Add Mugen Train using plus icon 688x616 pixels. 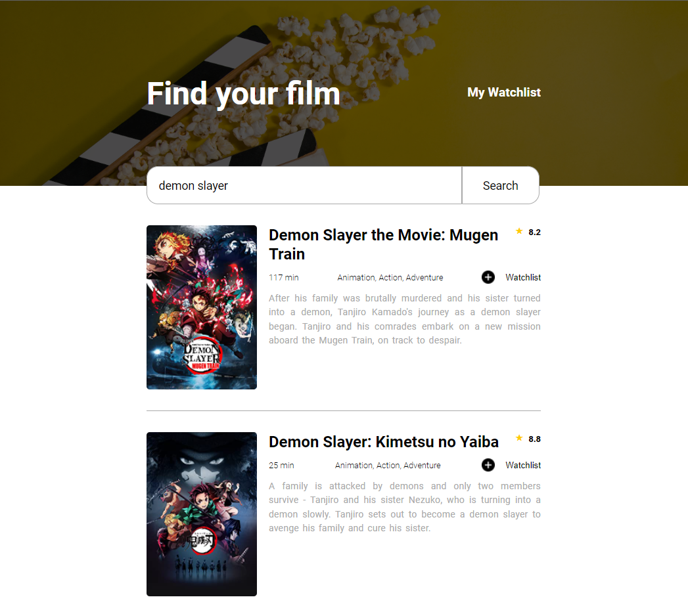coord(488,277)
